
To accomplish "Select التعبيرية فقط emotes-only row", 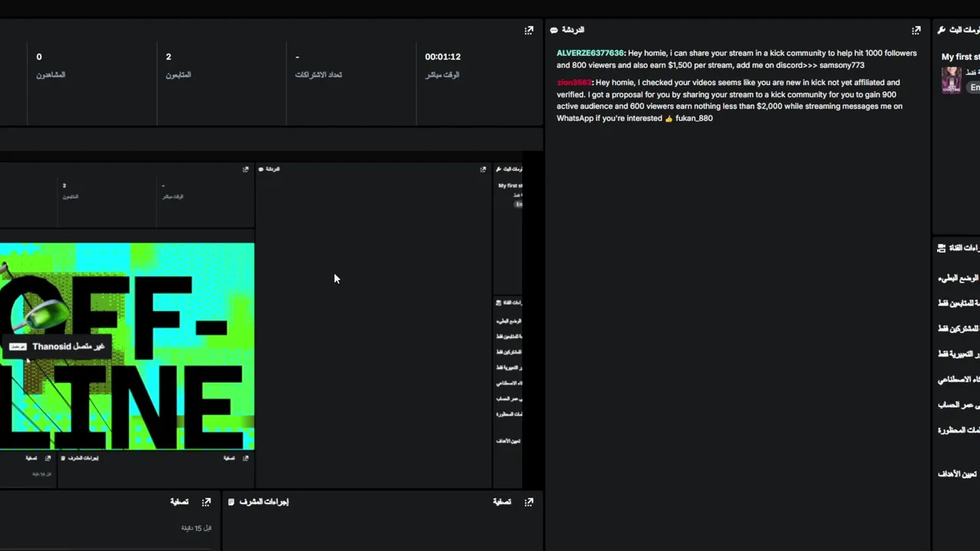I will 958,354.
